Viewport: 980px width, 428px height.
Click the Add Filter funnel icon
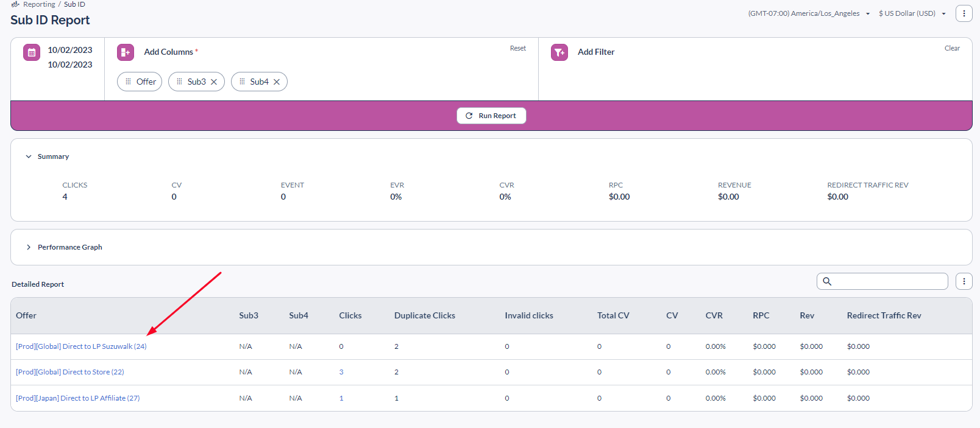(x=559, y=52)
